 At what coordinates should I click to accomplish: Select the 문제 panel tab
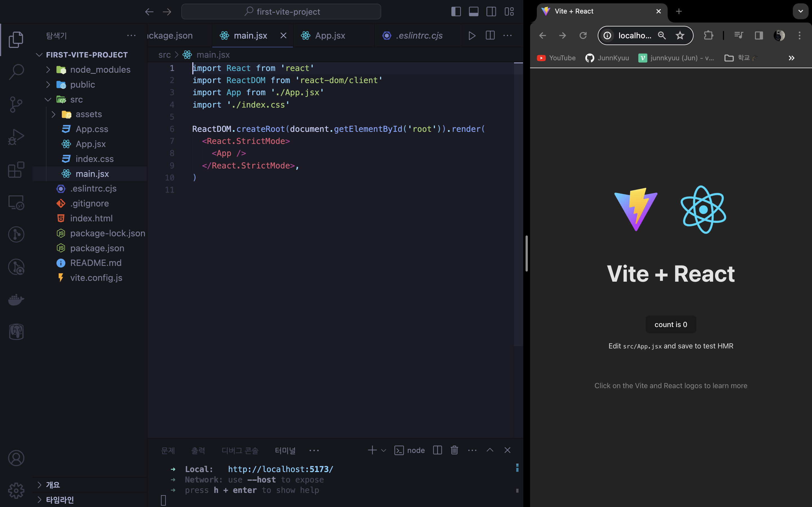[x=168, y=450]
